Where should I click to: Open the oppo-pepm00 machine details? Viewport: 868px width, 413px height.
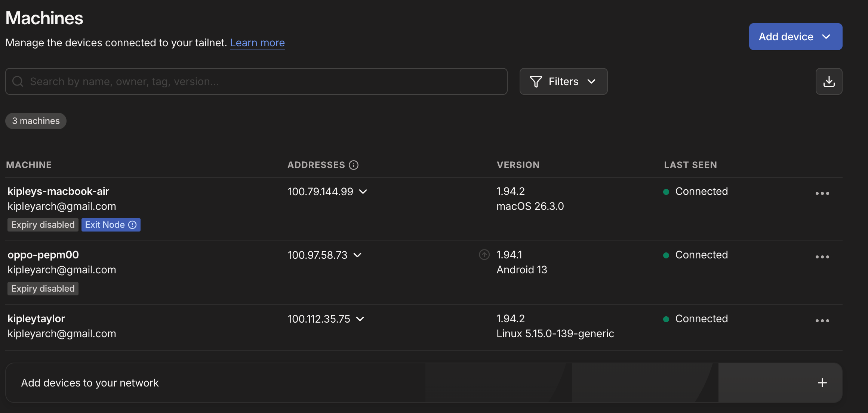(x=43, y=255)
